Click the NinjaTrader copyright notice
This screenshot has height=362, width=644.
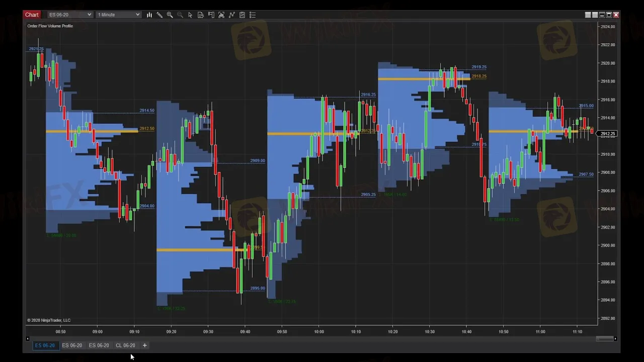click(49, 320)
